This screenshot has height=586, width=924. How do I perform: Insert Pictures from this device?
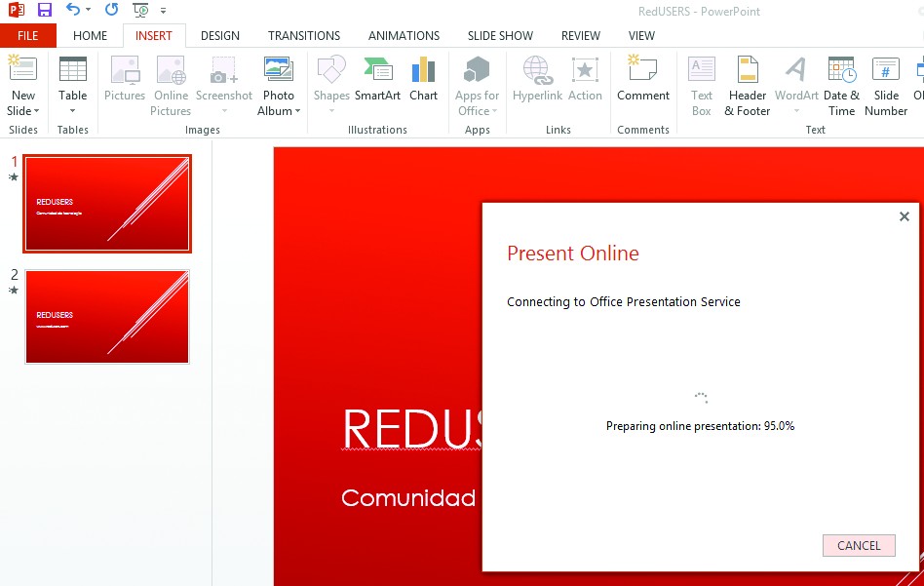125,78
